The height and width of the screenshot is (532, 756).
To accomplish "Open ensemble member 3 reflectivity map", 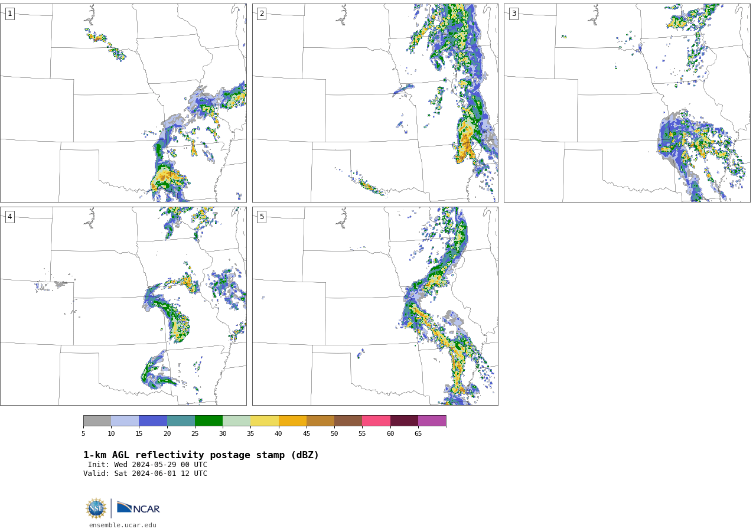I will [x=627, y=103].
